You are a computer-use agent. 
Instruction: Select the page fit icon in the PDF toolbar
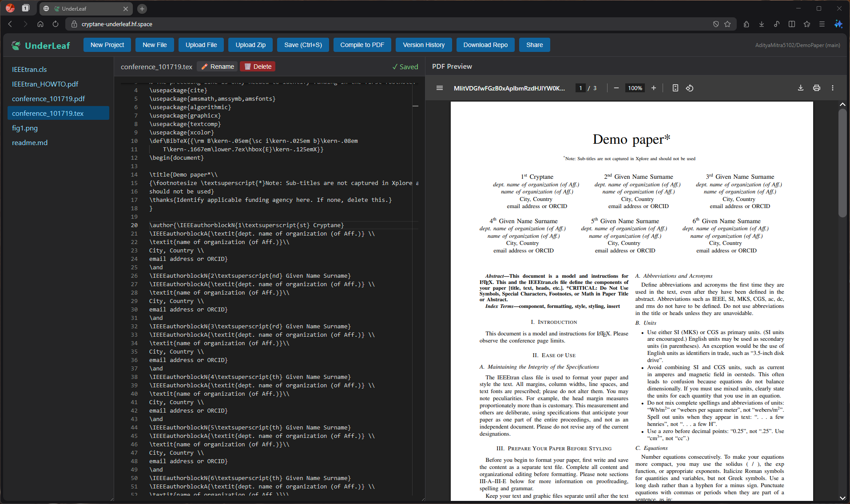(x=675, y=88)
